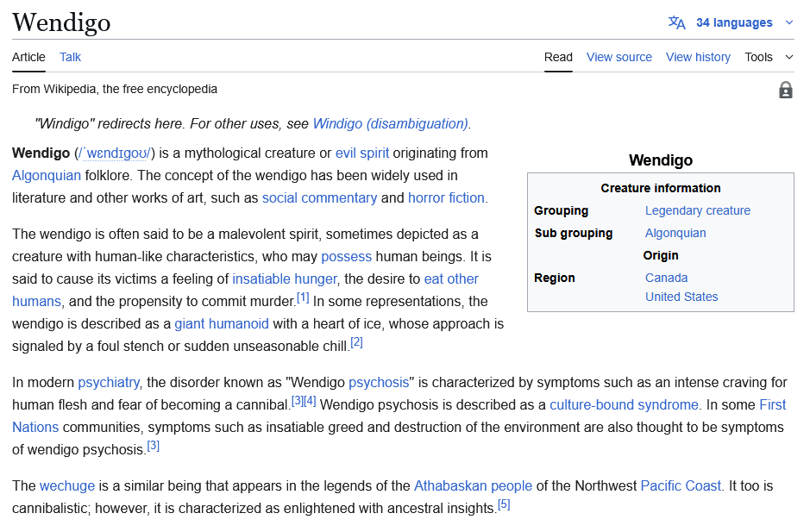Open the View history tab
The image size is (810, 532).
pyautogui.click(x=698, y=57)
